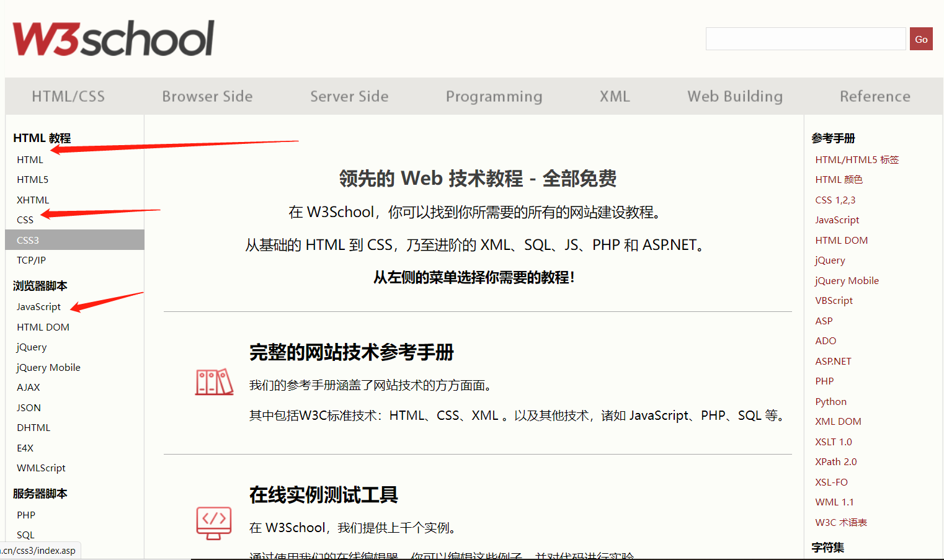Open the XML DOM reference link
This screenshot has width=944, height=560.
tap(838, 421)
